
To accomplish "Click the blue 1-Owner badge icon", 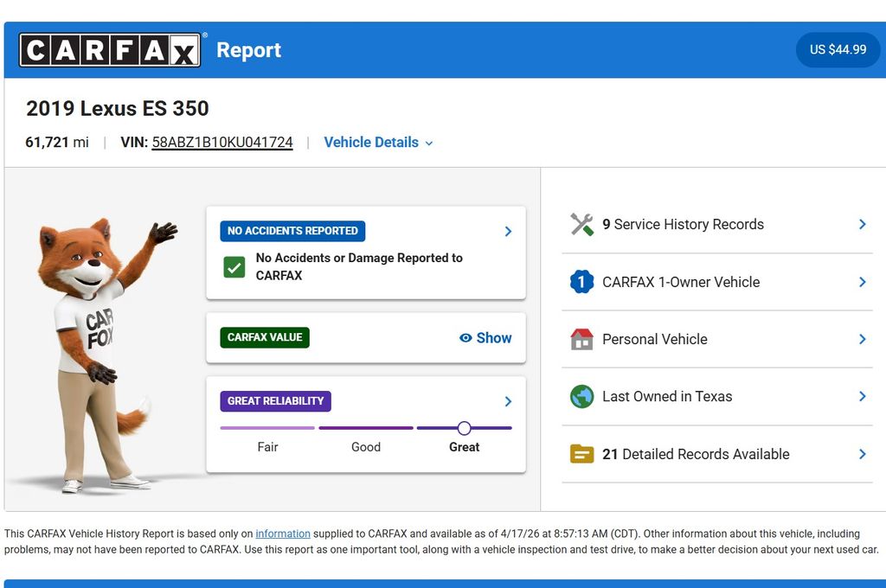I will click(581, 282).
